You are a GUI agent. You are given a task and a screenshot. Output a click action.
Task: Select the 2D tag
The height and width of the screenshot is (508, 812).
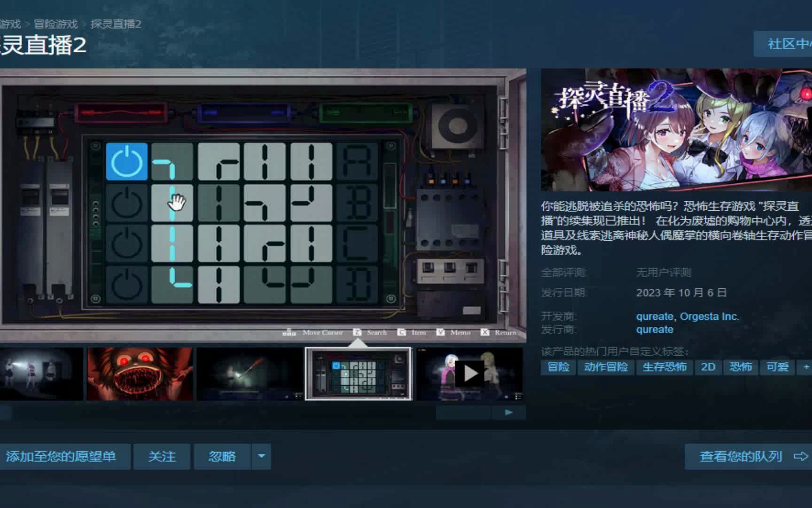point(708,367)
